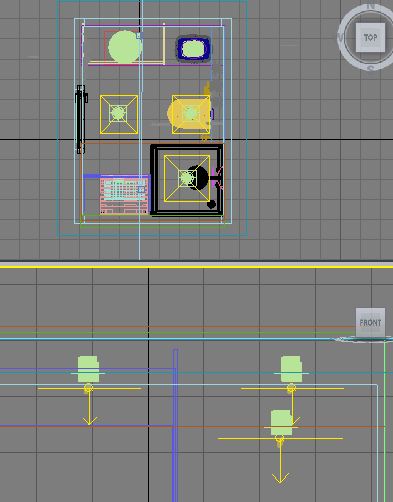Select the black door object on left wall
The width and height of the screenshot is (393, 502).
pyautogui.click(x=81, y=119)
